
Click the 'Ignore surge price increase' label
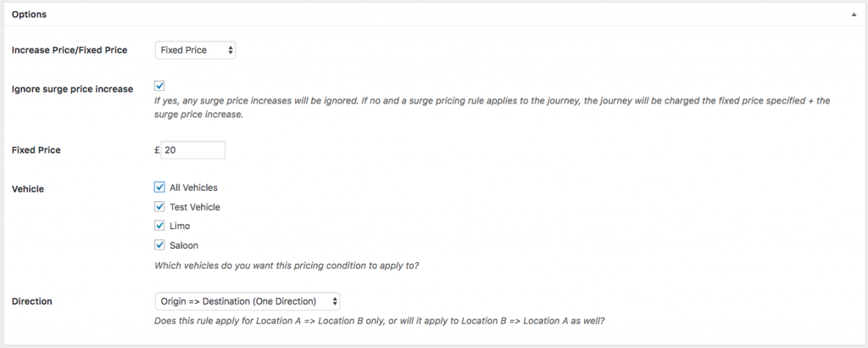pyautogui.click(x=72, y=89)
